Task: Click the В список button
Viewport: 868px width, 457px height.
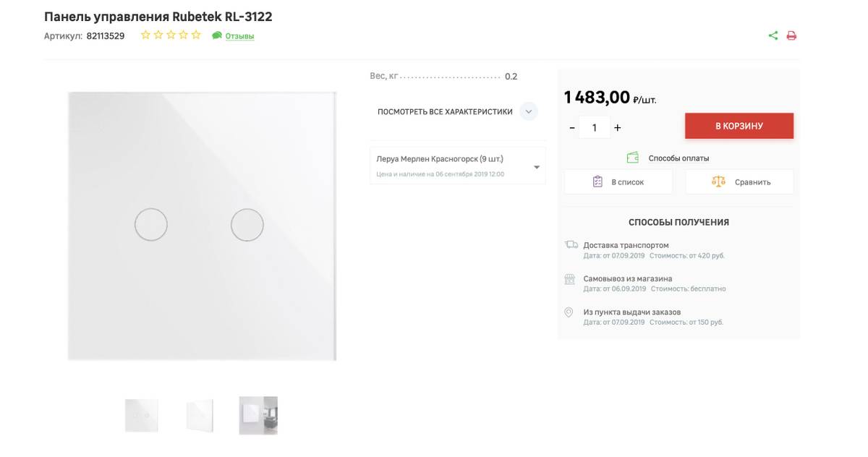Action: pyautogui.click(x=618, y=182)
